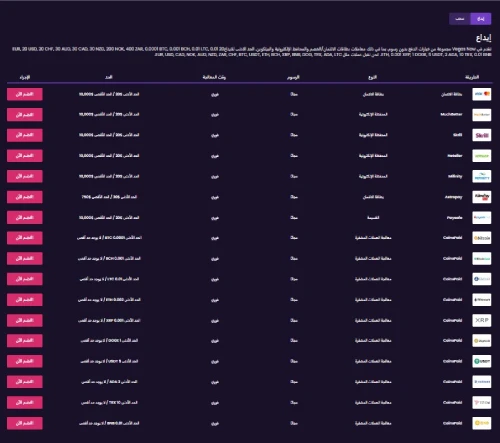The width and height of the screenshot is (500, 443).
Task: Select the Bitcoin crypto logo
Action: (482, 238)
